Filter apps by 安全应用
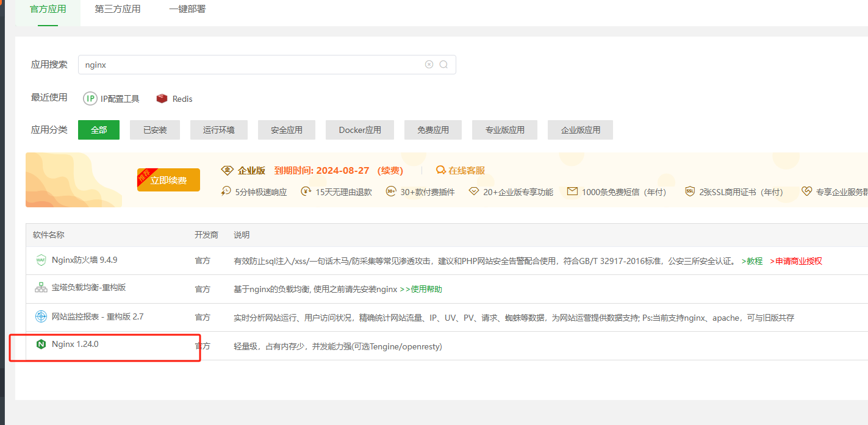The width and height of the screenshot is (868, 425). pos(287,130)
